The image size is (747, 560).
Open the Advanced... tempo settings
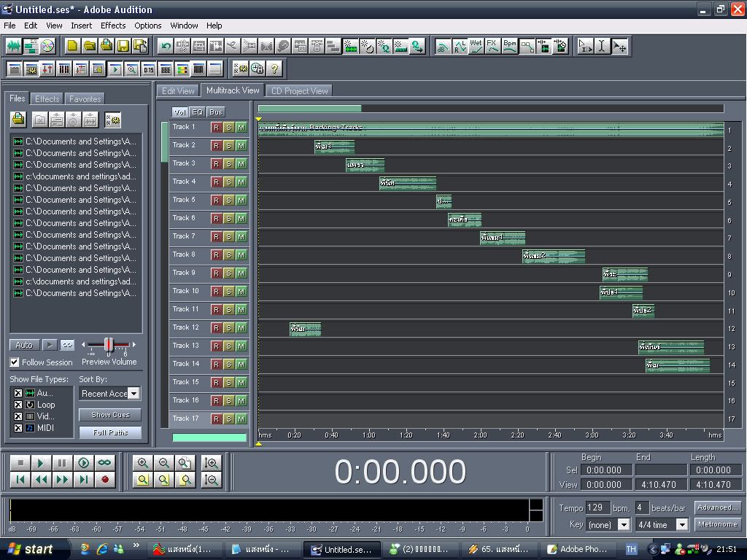(718, 507)
